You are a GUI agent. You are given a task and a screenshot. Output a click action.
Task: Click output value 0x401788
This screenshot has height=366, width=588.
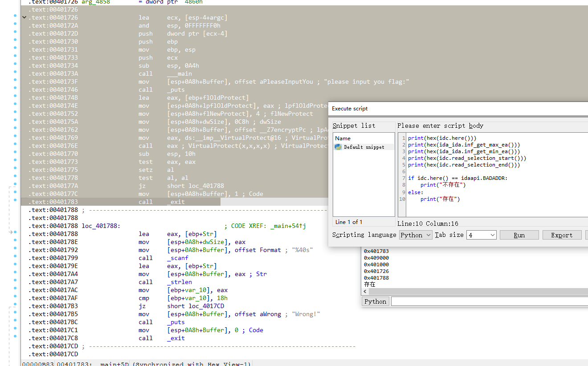pyautogui.click(x=376, y=278)
